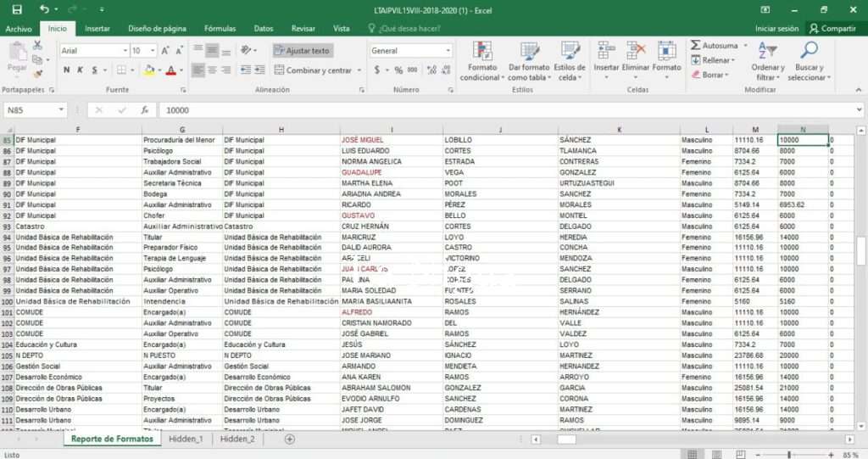868x459 pixels.
Task: Click the Autosuma sigma icon
Action: click(696, 45)
